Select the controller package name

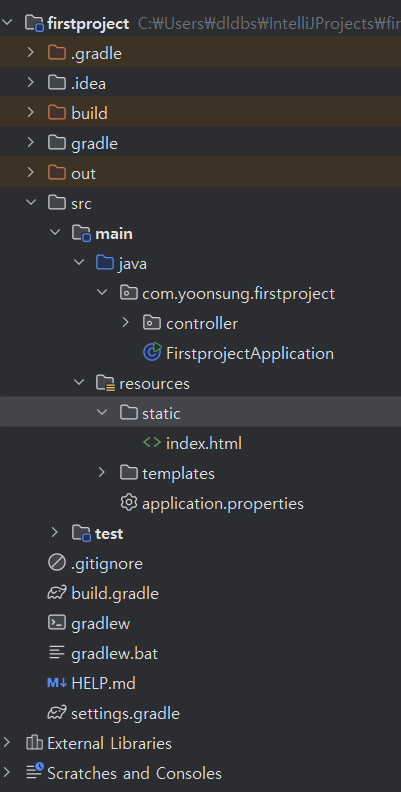tap(202, 323)
